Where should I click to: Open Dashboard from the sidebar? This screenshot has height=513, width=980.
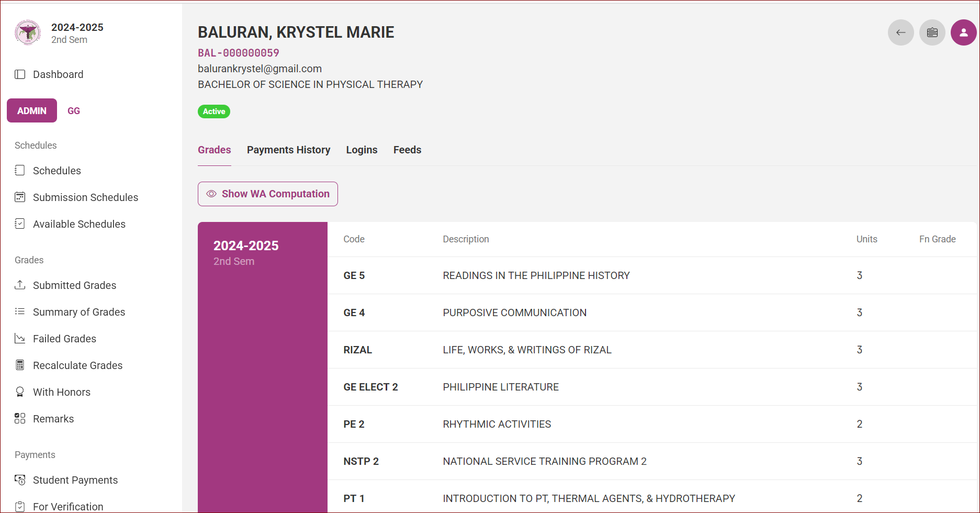pyautogui.click(x=58, y=74)
